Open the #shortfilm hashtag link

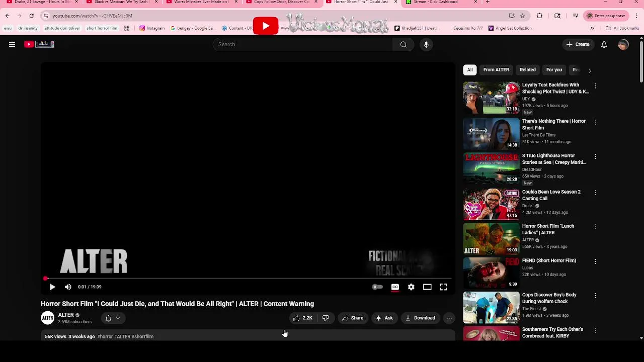pos(142,336)
